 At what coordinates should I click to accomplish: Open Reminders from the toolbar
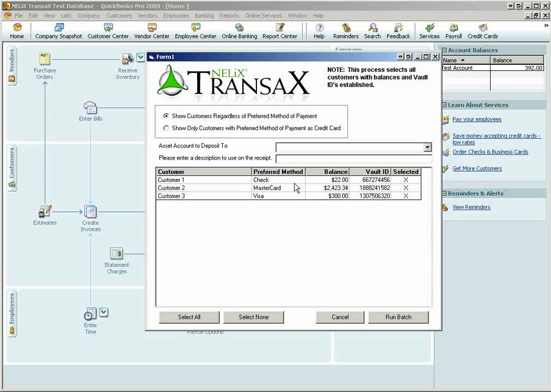pyautogui.click(x=346, y=31)
